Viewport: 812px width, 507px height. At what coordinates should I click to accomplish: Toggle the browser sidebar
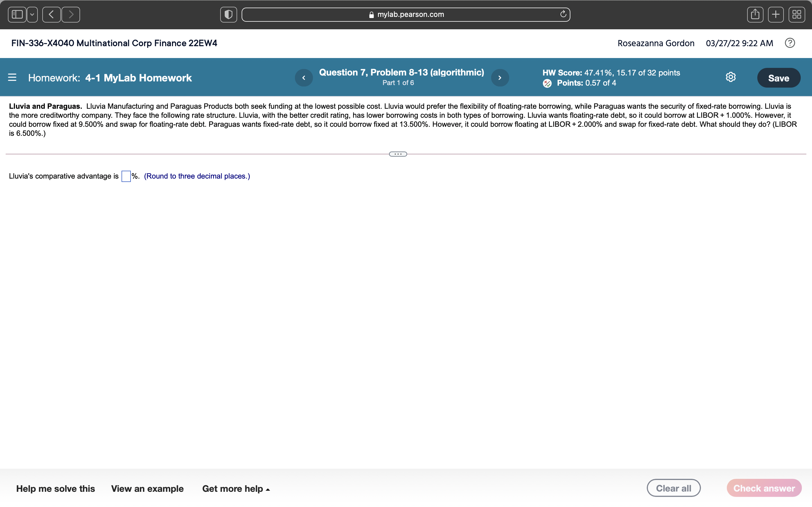click(17, 14)
